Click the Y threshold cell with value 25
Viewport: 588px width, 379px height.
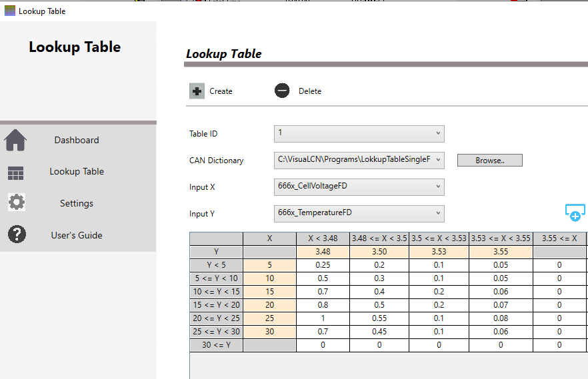pos(269,318)
